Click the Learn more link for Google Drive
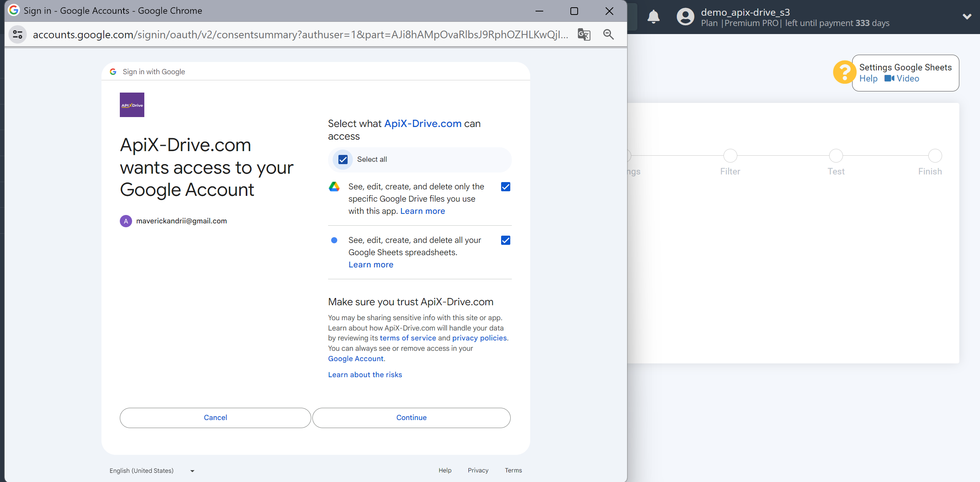The width and height of the screenshot is (980, 482). click(423, 210)
